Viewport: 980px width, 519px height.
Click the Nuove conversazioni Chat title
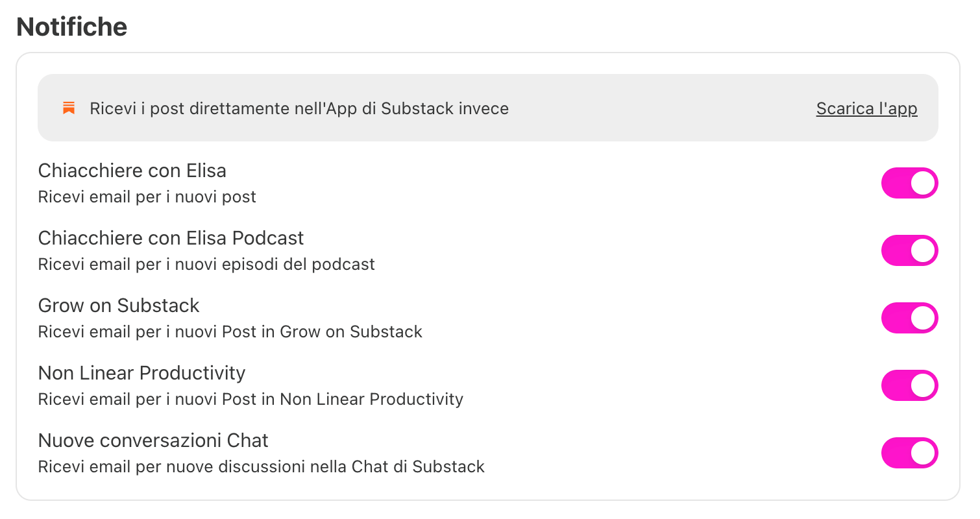(153, 441)
